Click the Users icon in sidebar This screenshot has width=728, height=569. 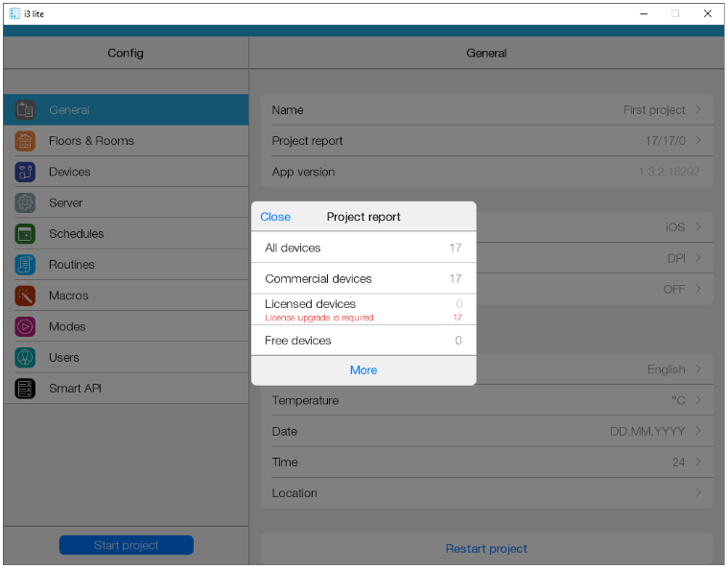(25, 358)
